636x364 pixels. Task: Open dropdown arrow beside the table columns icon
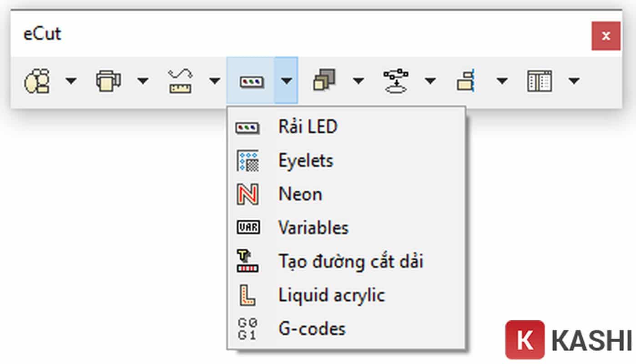click(x=574, y=81)
